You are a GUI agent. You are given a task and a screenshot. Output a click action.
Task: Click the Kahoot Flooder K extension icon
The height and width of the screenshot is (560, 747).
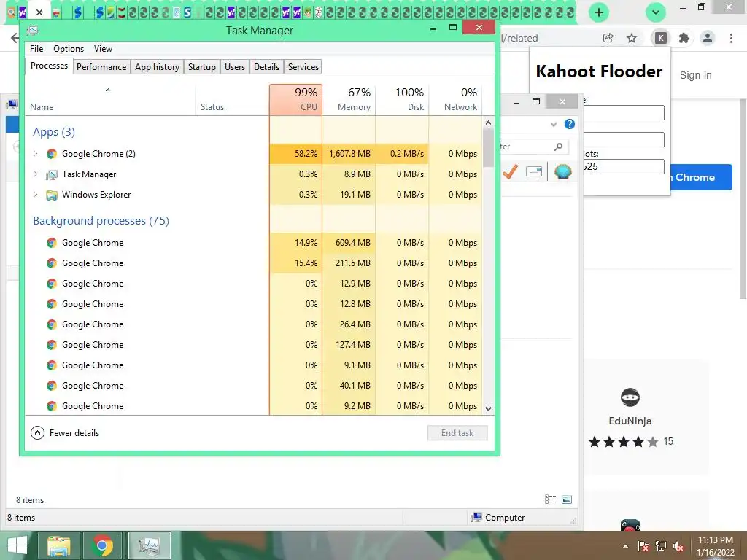pyautogui.click(x=661, y=38)
